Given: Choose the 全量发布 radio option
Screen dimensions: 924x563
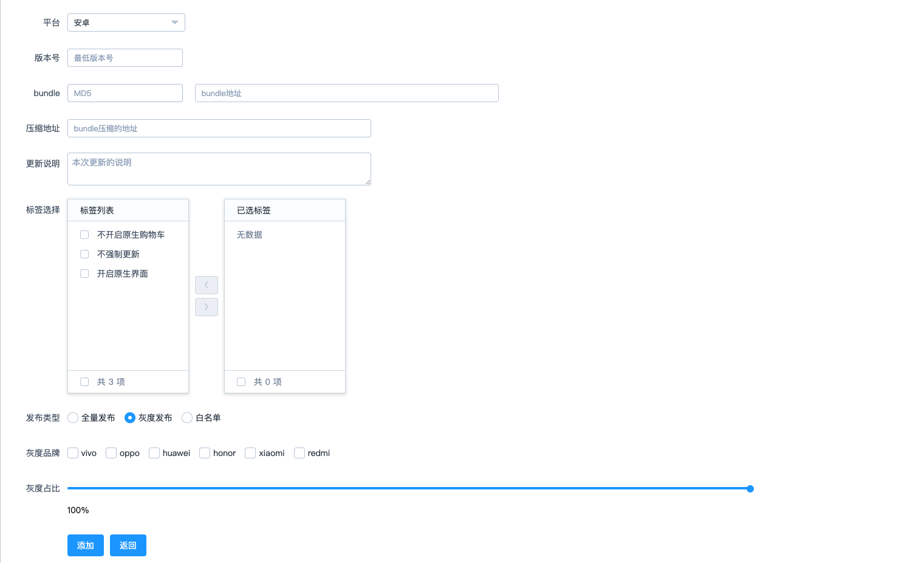Looking at the screenshot, I should coord(73,418).
